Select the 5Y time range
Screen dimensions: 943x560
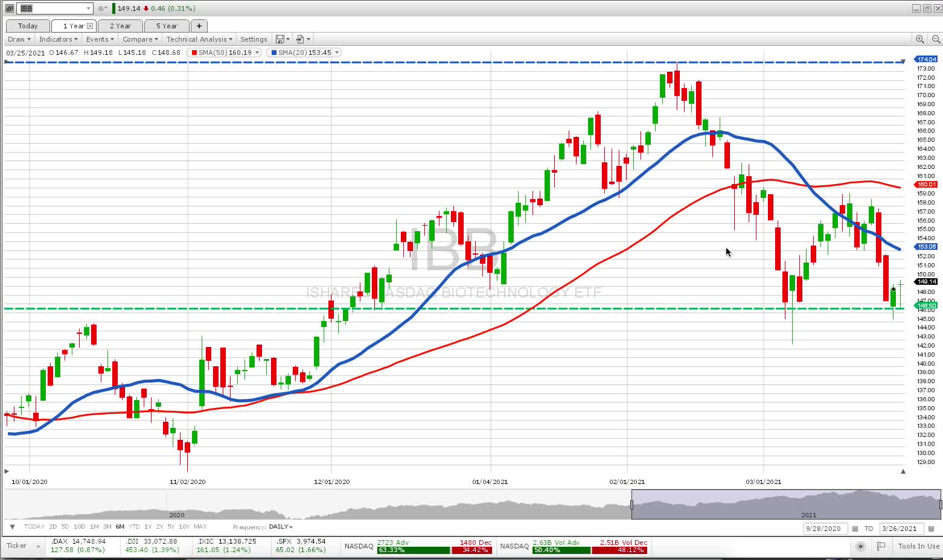171,527
